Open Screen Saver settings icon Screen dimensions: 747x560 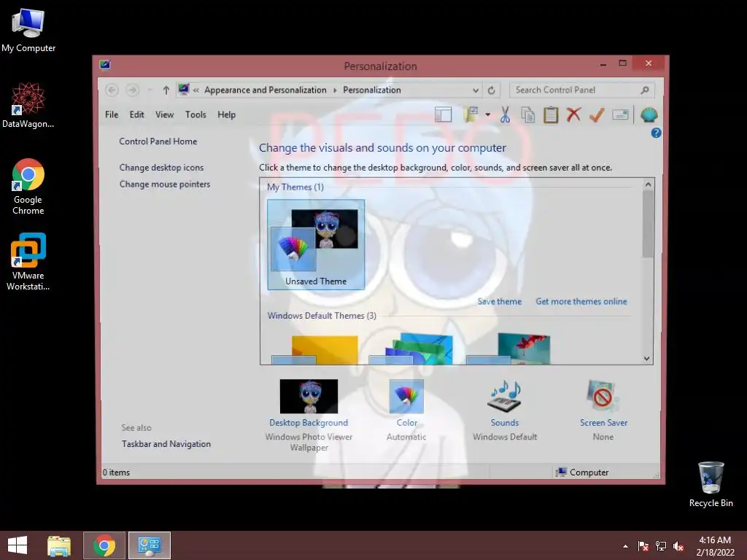tap(603, 396)
